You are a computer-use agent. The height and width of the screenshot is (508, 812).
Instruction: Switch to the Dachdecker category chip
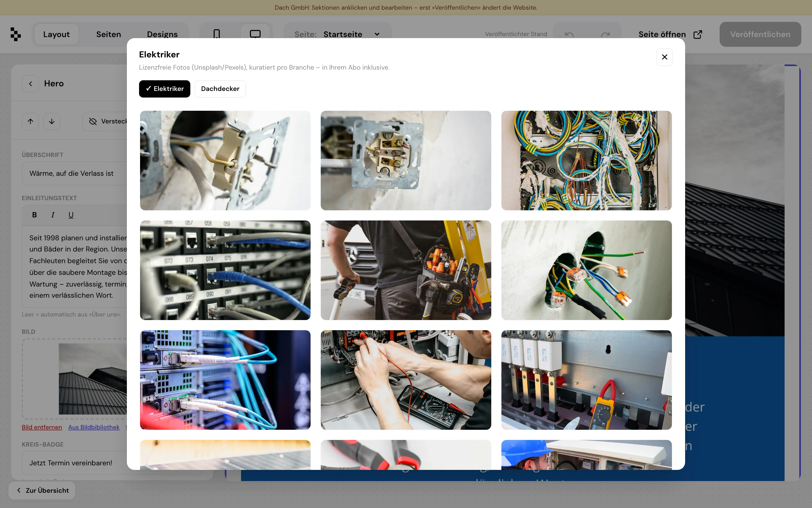(220, 89)
